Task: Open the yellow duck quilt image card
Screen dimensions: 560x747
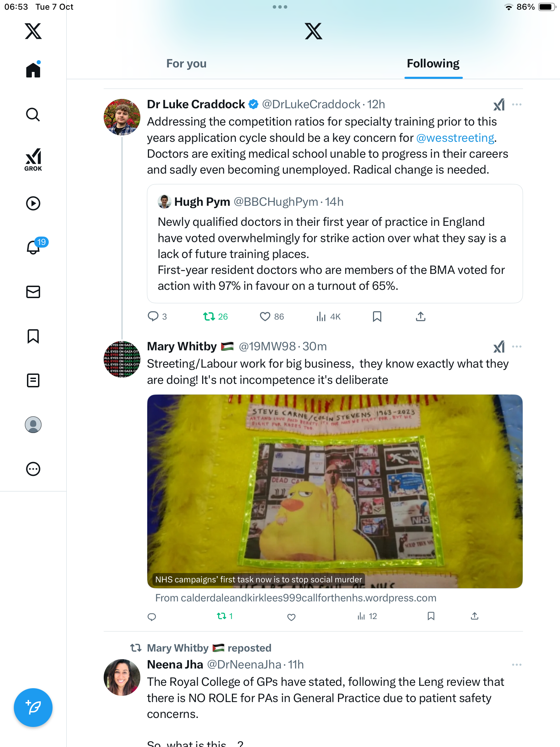Action: 335,491
